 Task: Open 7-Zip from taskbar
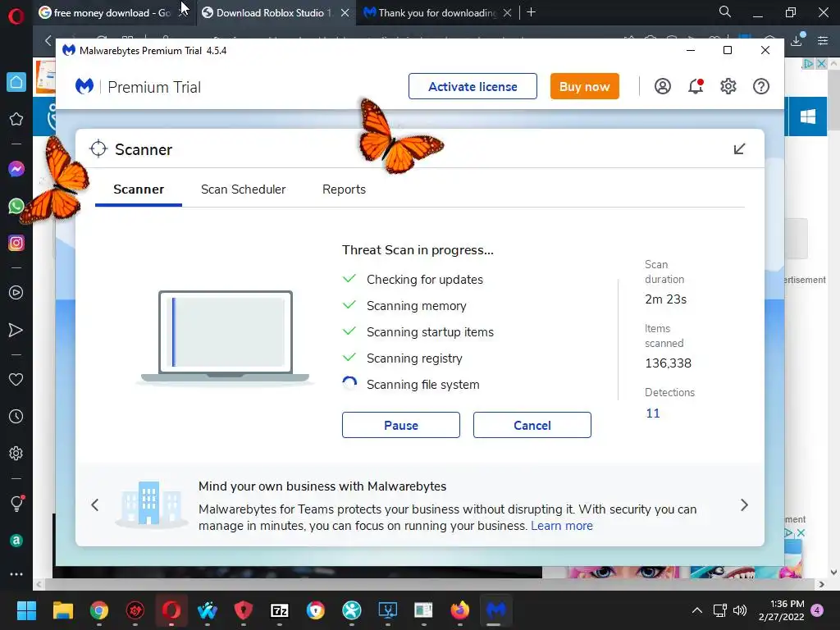[280, 610]
